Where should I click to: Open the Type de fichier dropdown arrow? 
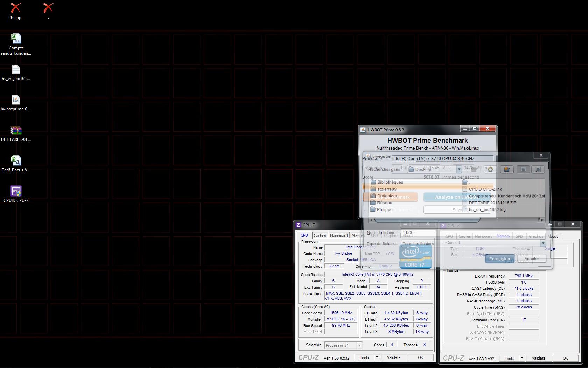(543, 243)
